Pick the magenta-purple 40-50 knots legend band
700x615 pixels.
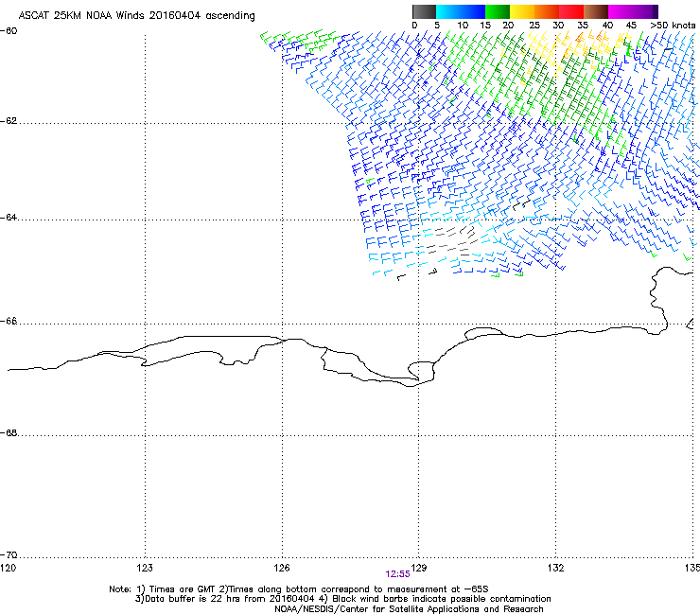click(633, 11)
